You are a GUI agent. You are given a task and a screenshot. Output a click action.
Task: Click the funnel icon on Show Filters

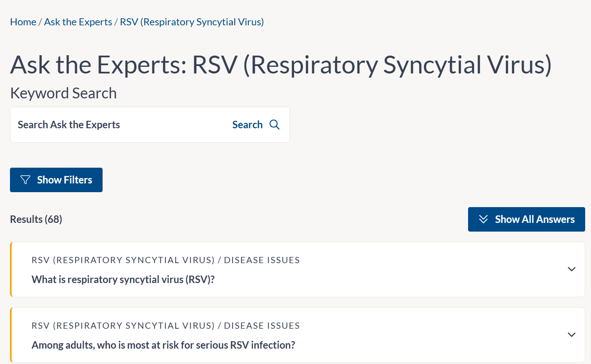click(25, 180)
